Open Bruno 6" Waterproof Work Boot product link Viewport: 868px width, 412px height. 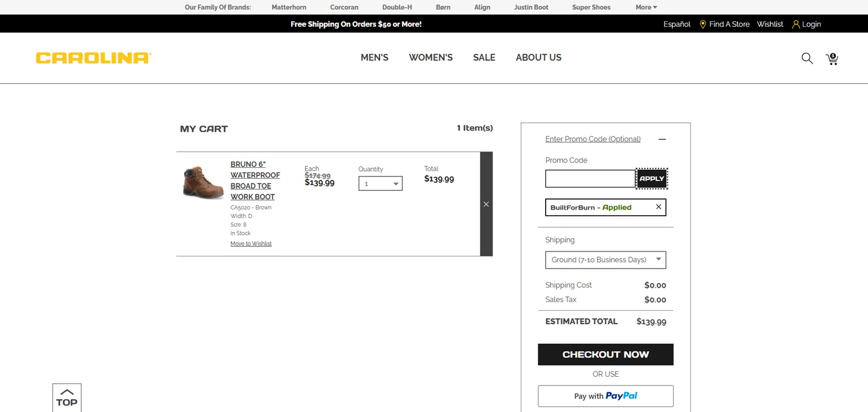pos(255,181)
